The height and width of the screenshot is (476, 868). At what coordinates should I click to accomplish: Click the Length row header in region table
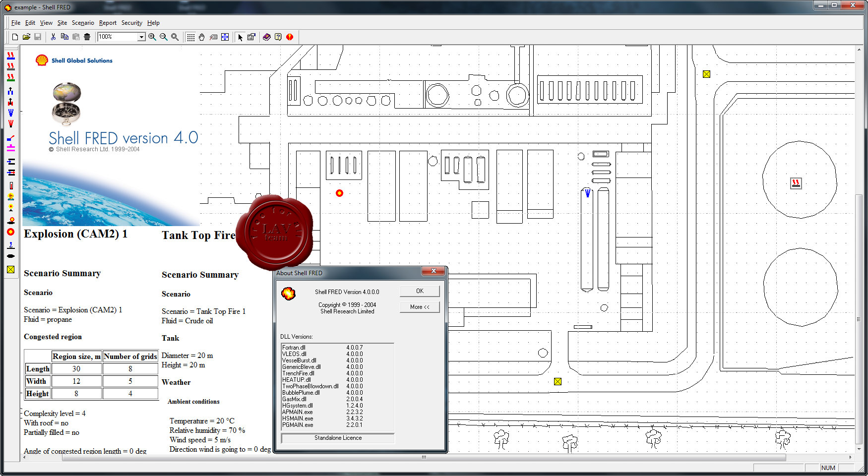pos(38,369)
